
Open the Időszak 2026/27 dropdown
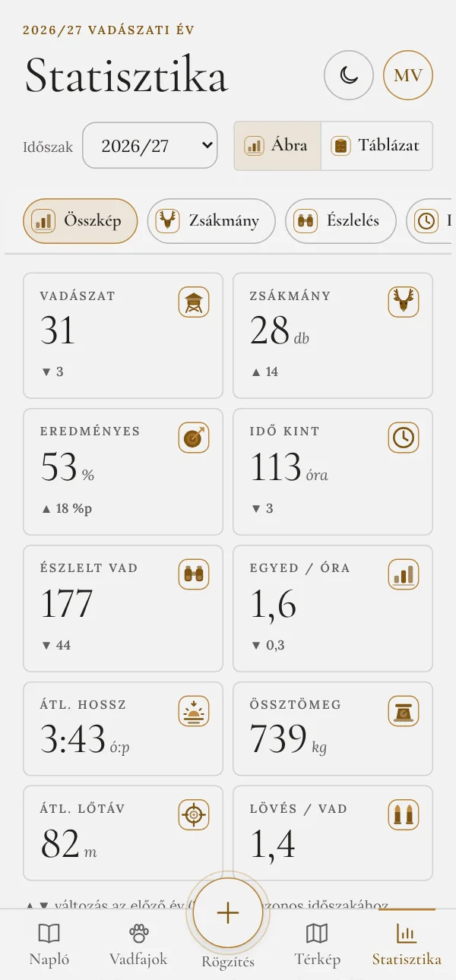coord(150,145)
